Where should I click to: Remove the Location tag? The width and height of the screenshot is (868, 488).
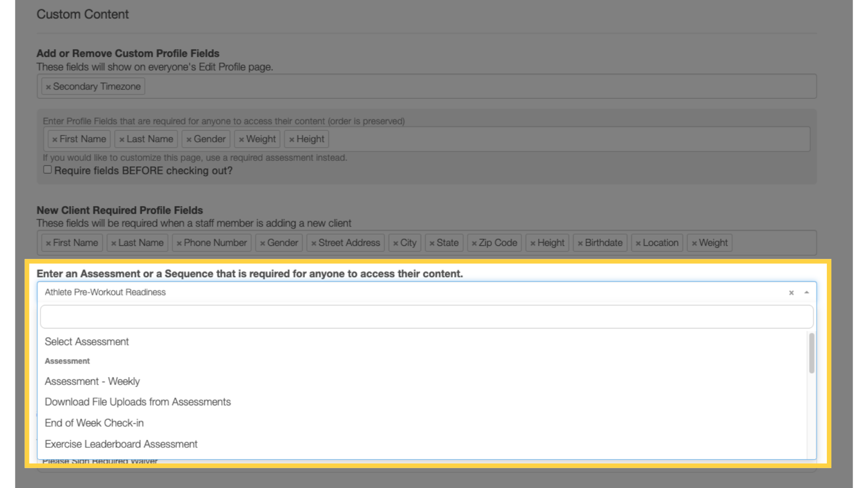click(x=638, y=243)
